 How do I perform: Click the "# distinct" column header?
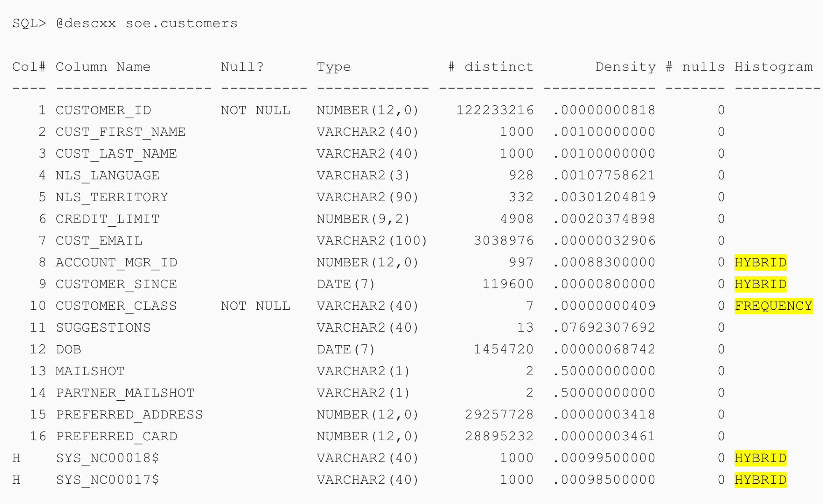pos(491,67)
